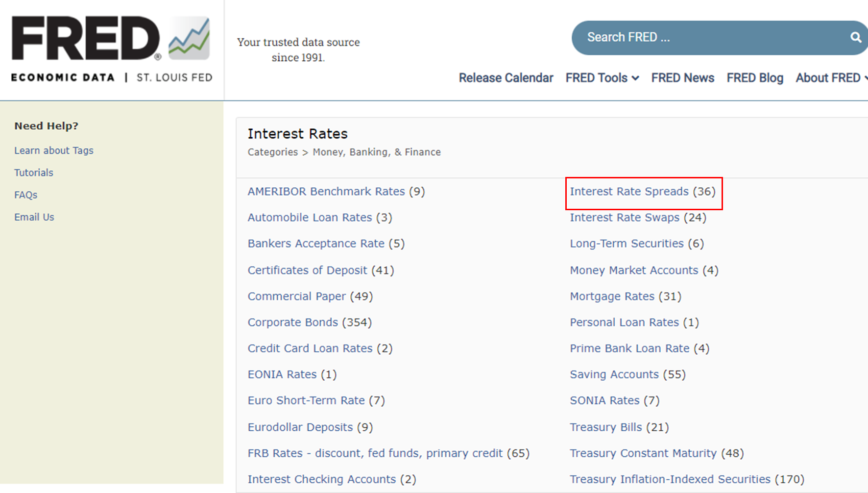The image size is (868, 493).
Task: Expand the About FRED menu
Action: [831, 78]
